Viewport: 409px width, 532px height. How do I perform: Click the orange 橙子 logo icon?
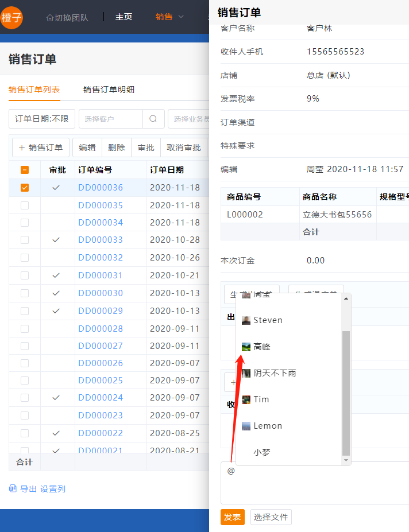11,17
